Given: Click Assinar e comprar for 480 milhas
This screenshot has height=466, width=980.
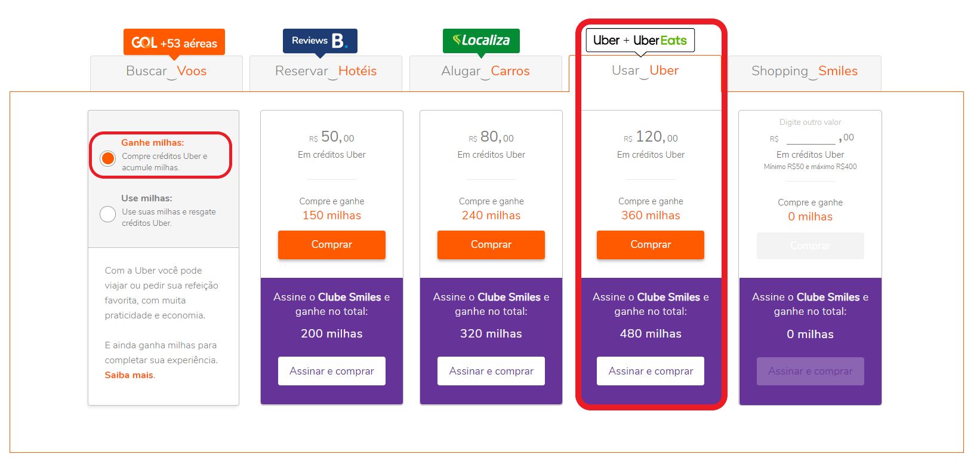Looking at the screenshot, I should [x=651, y=371].
